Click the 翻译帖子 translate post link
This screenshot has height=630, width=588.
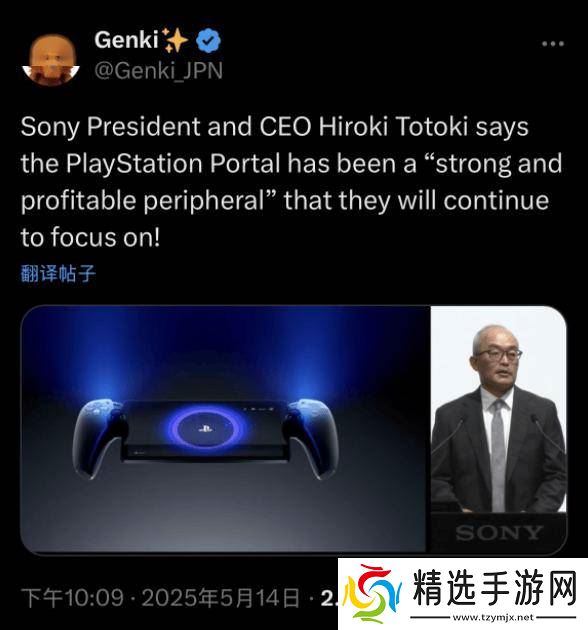[58, 274]
